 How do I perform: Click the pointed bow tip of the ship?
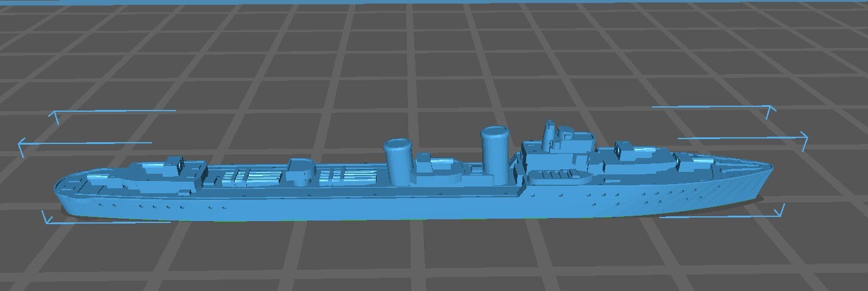(x=771, y=166)
